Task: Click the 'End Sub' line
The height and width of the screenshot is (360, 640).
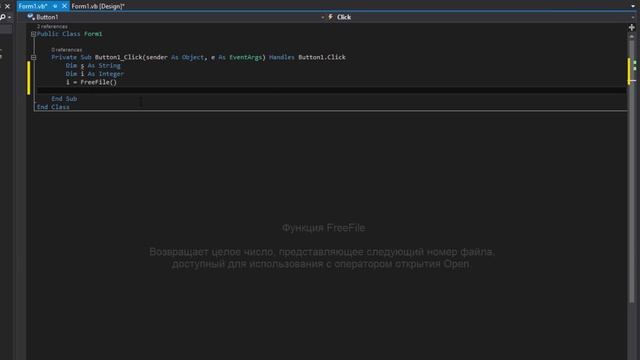Action: click(64, 99)
